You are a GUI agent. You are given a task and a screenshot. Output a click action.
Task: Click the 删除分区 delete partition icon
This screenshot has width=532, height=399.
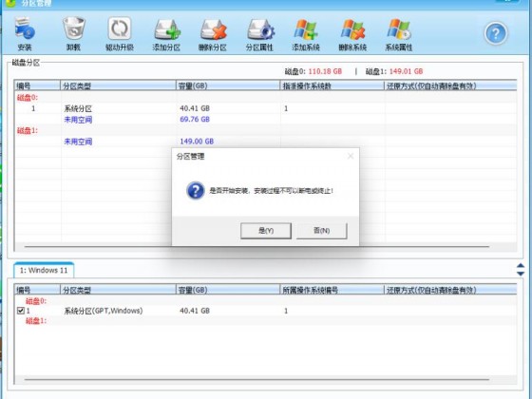point(213,34)
